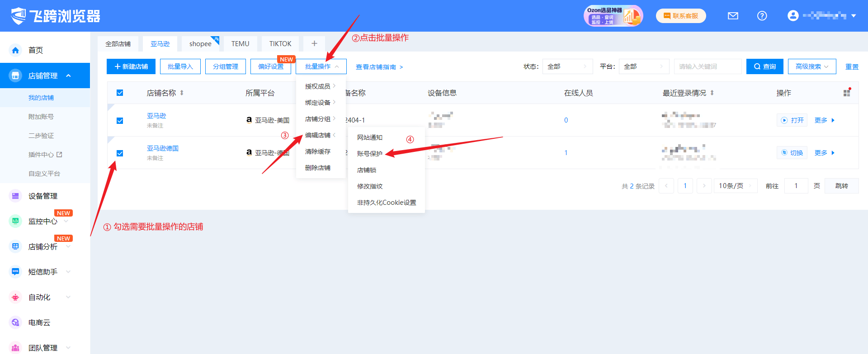Select 网站通知 submenu item

point(370,137)
